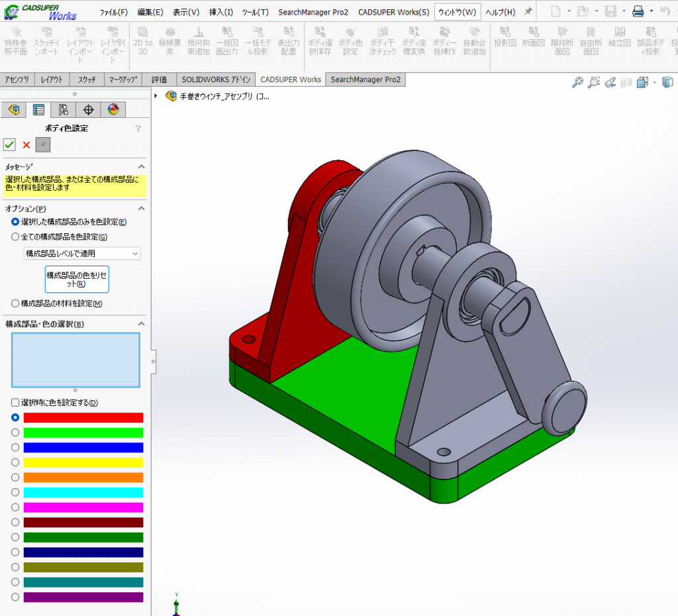Collapse the メッセージ section

point(141,167)
